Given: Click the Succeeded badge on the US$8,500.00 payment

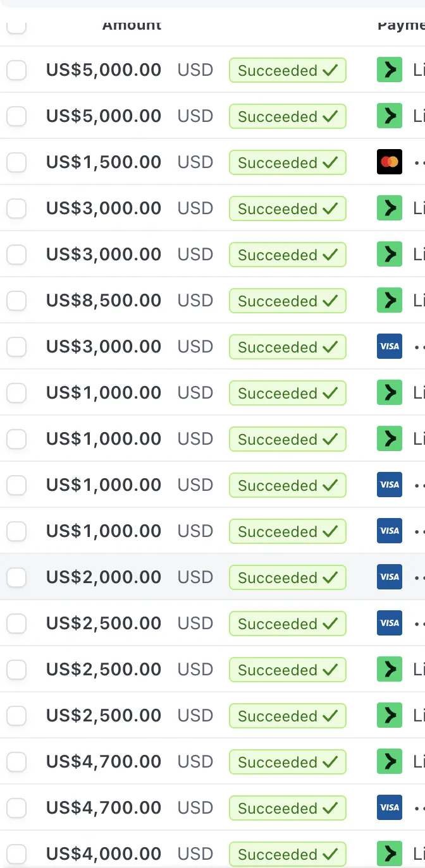Looking at the screenshot, I should (287, 301).
